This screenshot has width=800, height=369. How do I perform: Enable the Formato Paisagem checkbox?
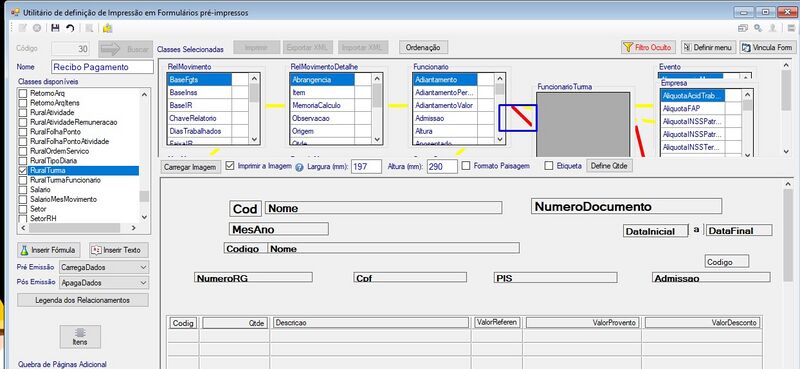pyautogui.click(x=466, y=166)
